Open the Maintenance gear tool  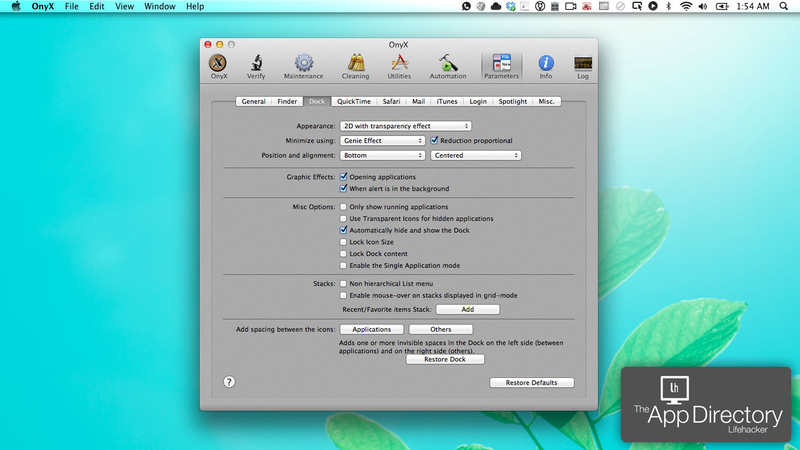(303, 66)
